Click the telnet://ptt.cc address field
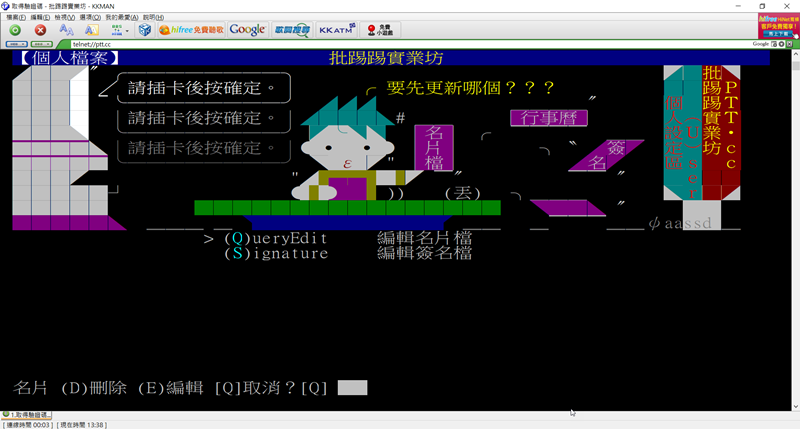The image size is (800, 429). click(408, 44)
